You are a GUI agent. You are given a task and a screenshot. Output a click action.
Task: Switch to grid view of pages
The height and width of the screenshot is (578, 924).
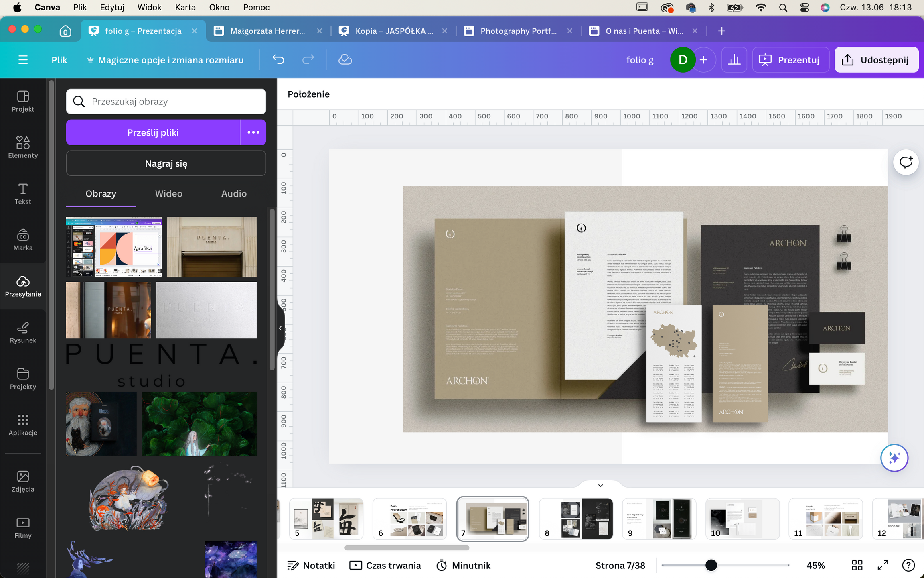[x=857, y=565]
